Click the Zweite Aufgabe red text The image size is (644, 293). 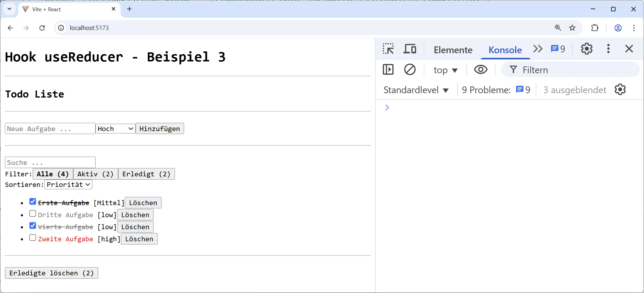coord(66,239)
